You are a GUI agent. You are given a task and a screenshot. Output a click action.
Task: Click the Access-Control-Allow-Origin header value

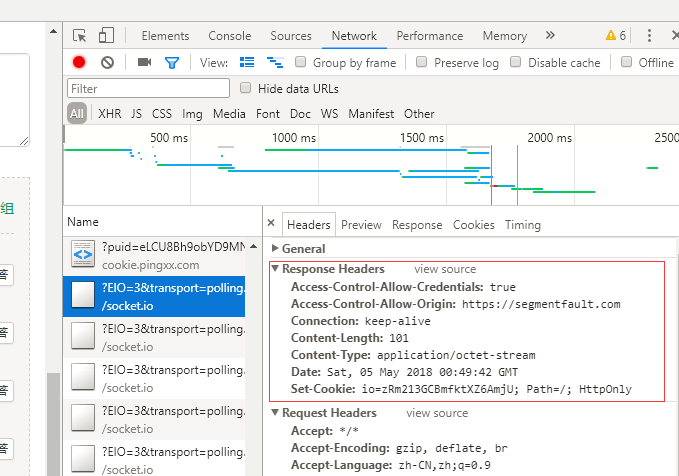(x=541, y=304)
